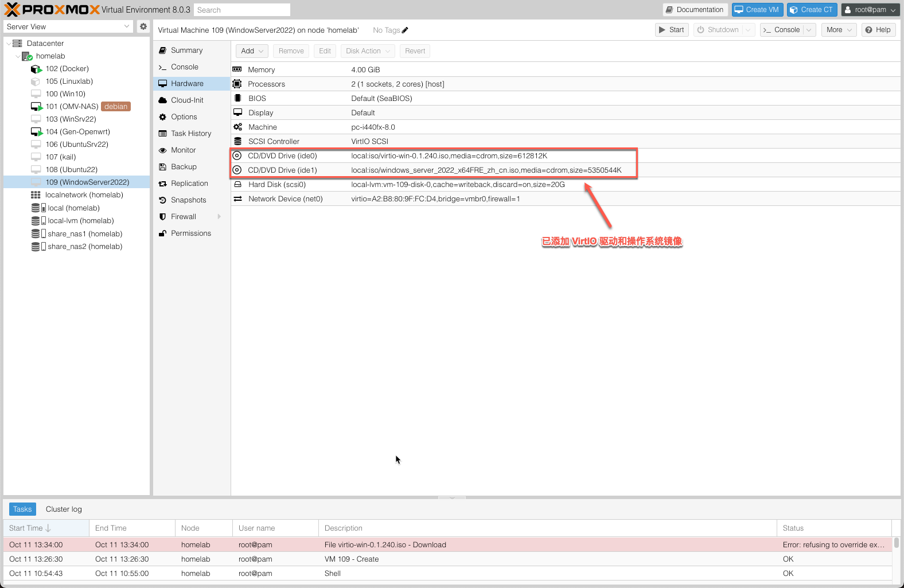Open the Task History panel

[192, 134]
